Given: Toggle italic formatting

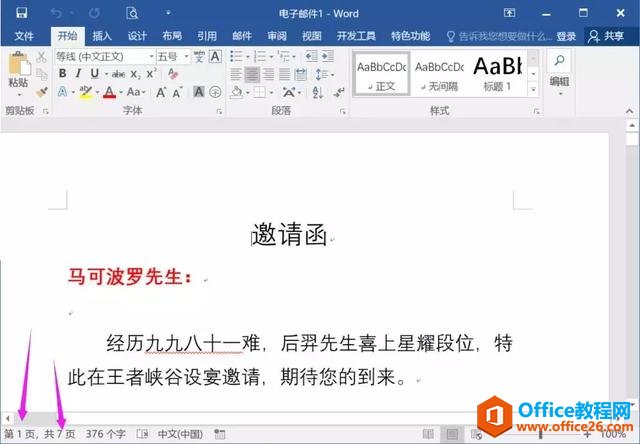Looking at the screenshot, I should tap(78, 74).
